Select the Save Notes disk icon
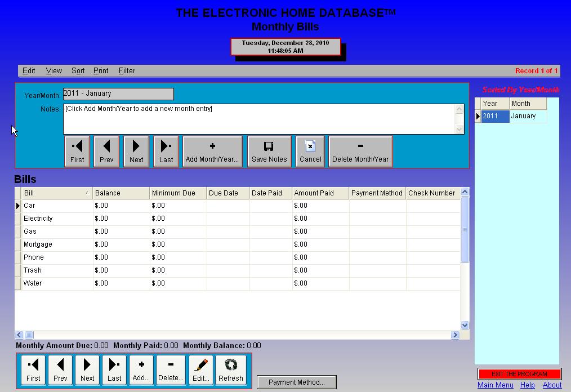This screenshot has width=571, height=392. click(269, 147)
